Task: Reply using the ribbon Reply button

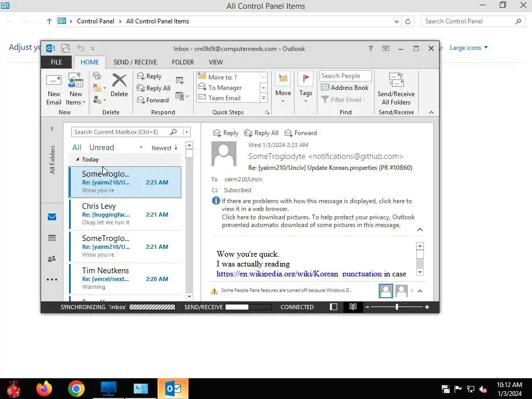Action: point(149,76)
